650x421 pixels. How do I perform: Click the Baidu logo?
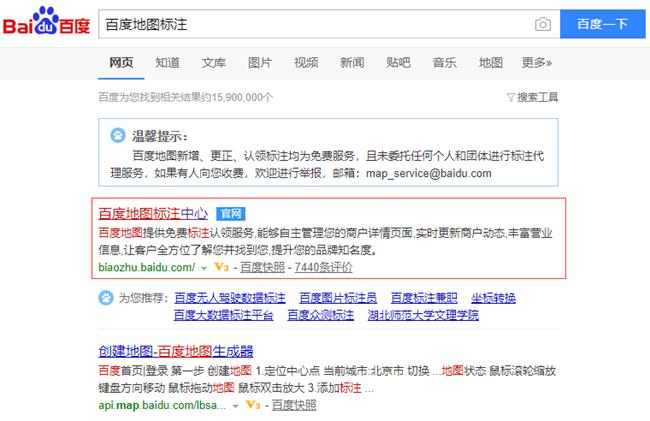point(46,21)
